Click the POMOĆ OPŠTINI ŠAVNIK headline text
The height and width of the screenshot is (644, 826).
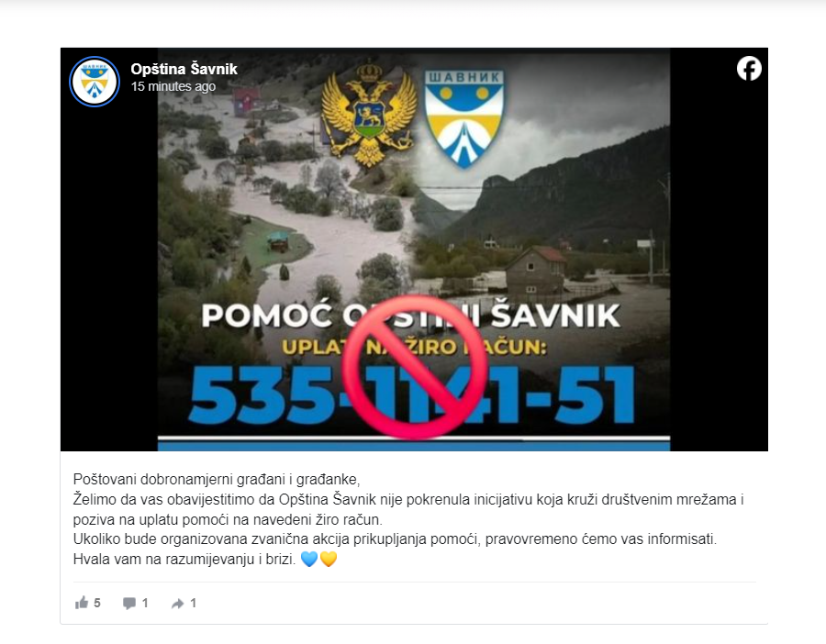click(411, 316)
